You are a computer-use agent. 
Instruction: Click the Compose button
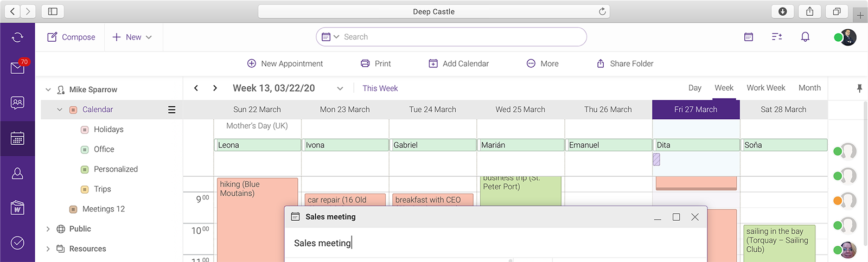click(x=71, y=37)
